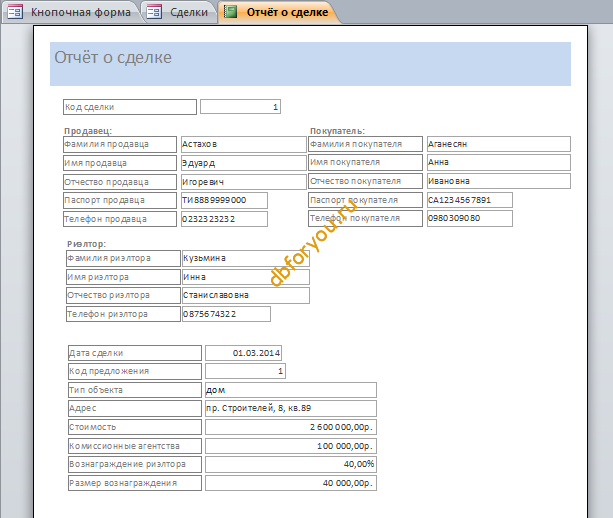The image size is (613, 518).
Task: Click buyer patronymic field Ивановна
Action: click(499, 181)
